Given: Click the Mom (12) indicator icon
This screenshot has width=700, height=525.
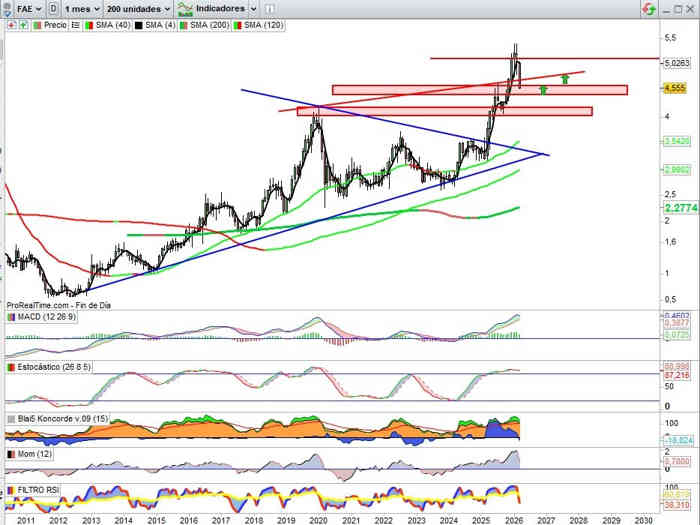Looking at the screenshot, I should [x=10, y=454].
